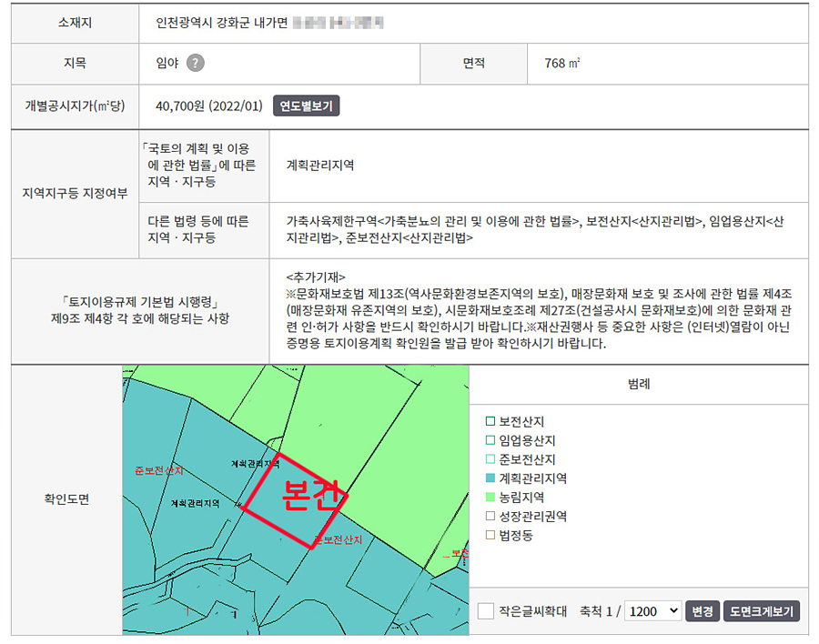This screenshot has width=819, height=644.
Task: Click the 40,700원 (2022/01) land price text
Action: (x=208, y=106)
